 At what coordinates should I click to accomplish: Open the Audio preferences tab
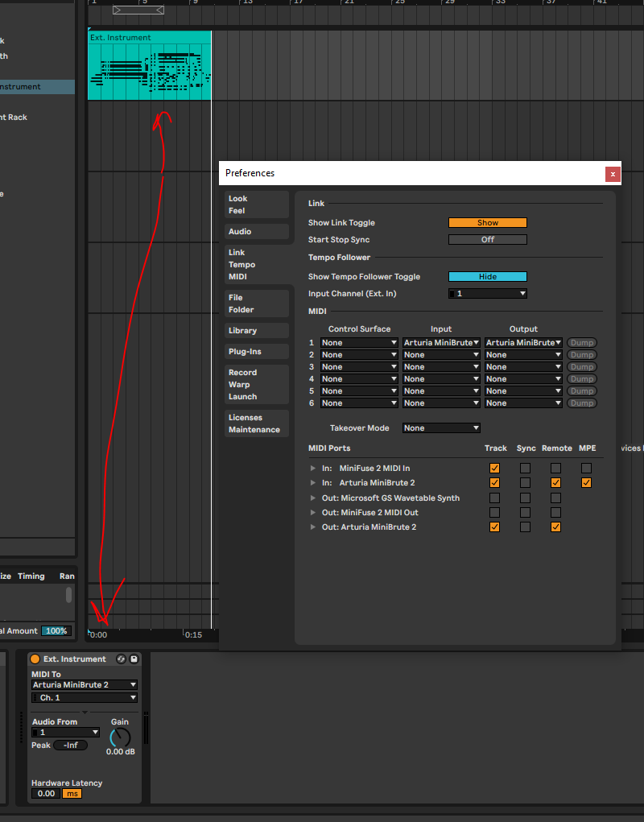coord(257,232)
